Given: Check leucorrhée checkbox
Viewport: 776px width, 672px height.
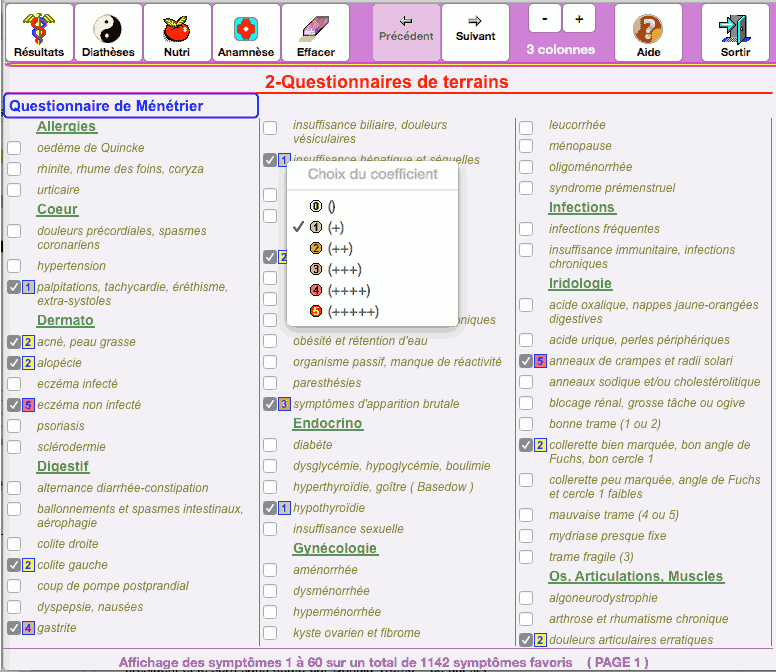Looking at the screenshot, I should tap(526, 128).
